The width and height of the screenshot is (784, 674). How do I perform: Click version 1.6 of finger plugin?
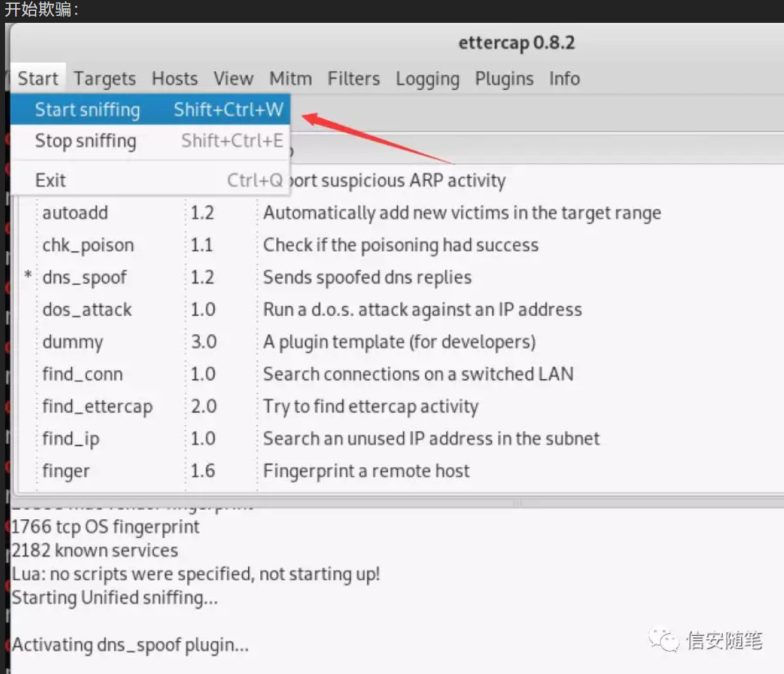click(203, 471)
